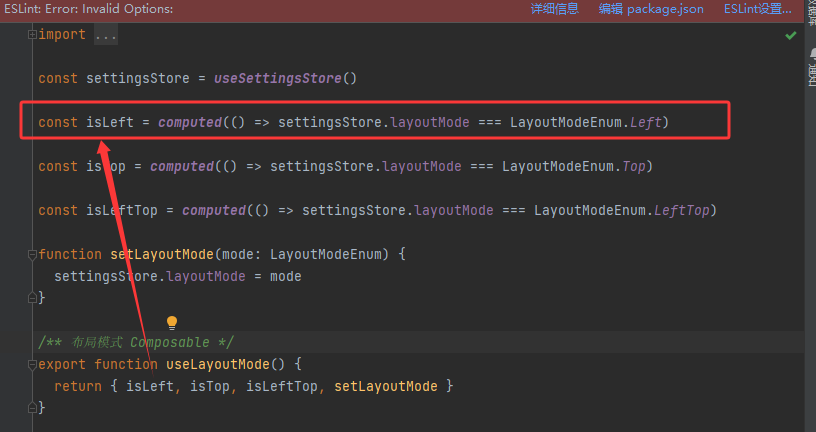
Task: Open the 详细信息 link in ESLint banner
Action: coord(554,9)
